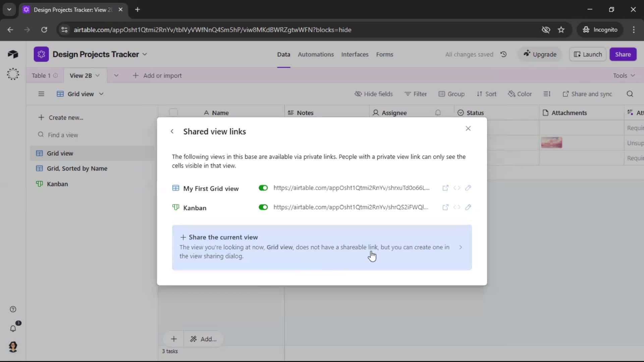Open the Filter options
The height and width of the screenshot is (362, 644).
416,94
